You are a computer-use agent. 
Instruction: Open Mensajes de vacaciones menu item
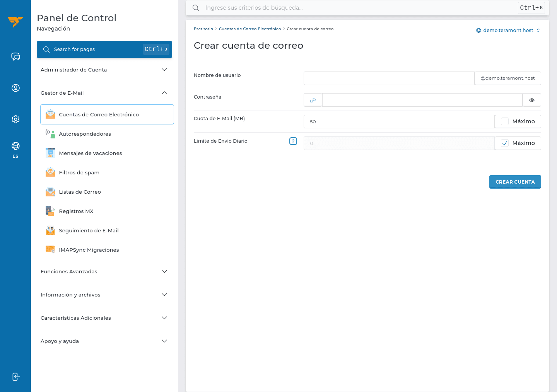point(107,153)
